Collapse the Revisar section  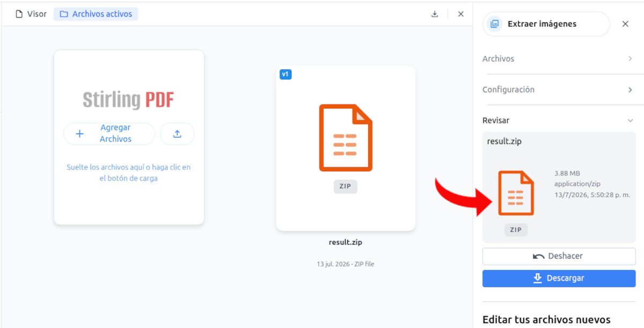(559, 120)
